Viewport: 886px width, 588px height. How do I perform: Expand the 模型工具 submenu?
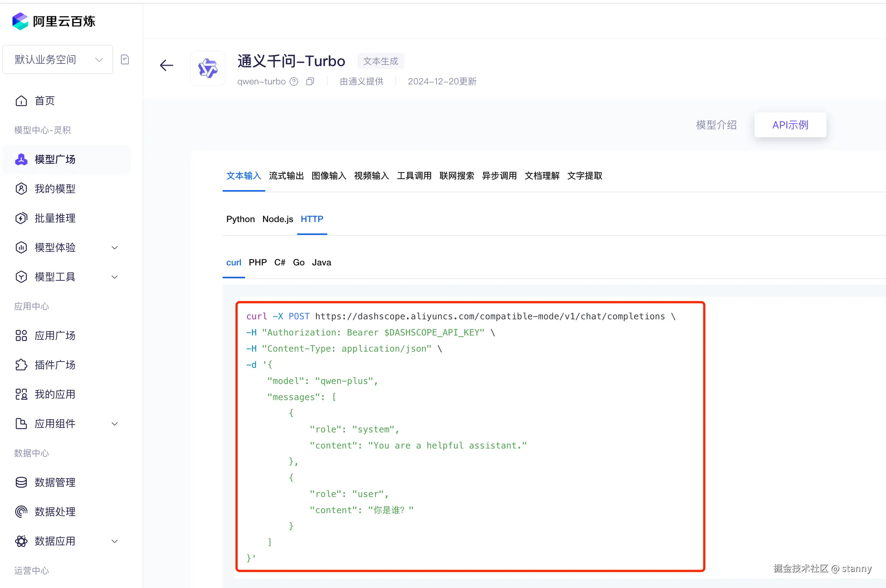click(115, 277)
